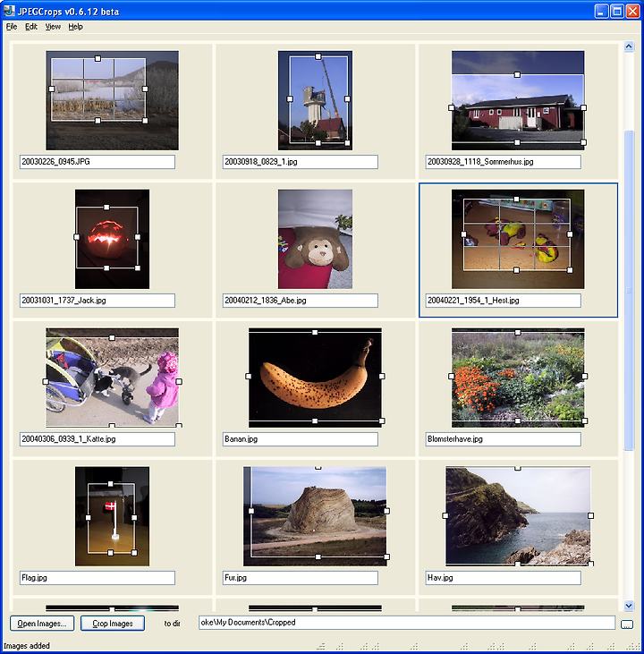The width and height of the screenshot is (644, 654).
Task: Click the Flag.jpg filename field
Action: (x=97, y=578)
